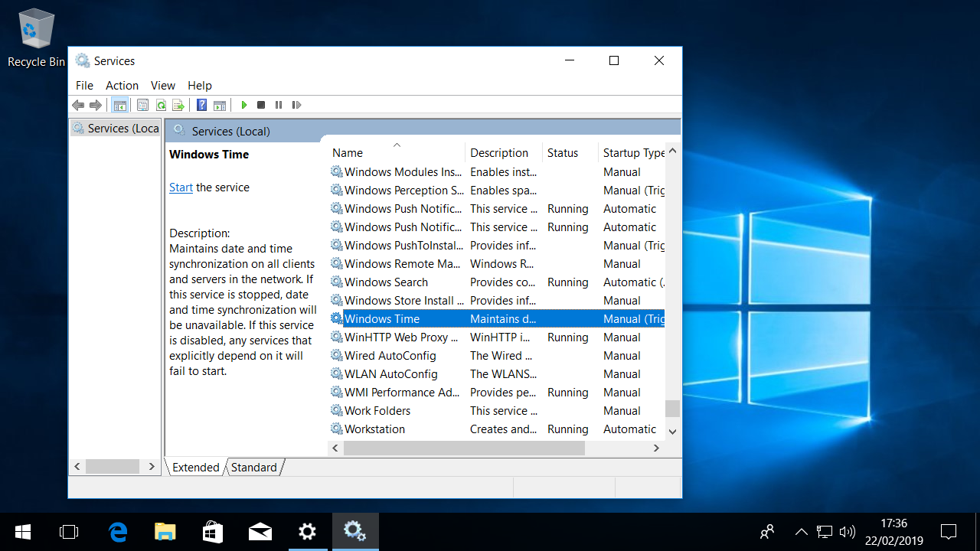Select the WLAN AutoConfig service name
This screenshot has width=980, height=551.
(x=391, y=374)
